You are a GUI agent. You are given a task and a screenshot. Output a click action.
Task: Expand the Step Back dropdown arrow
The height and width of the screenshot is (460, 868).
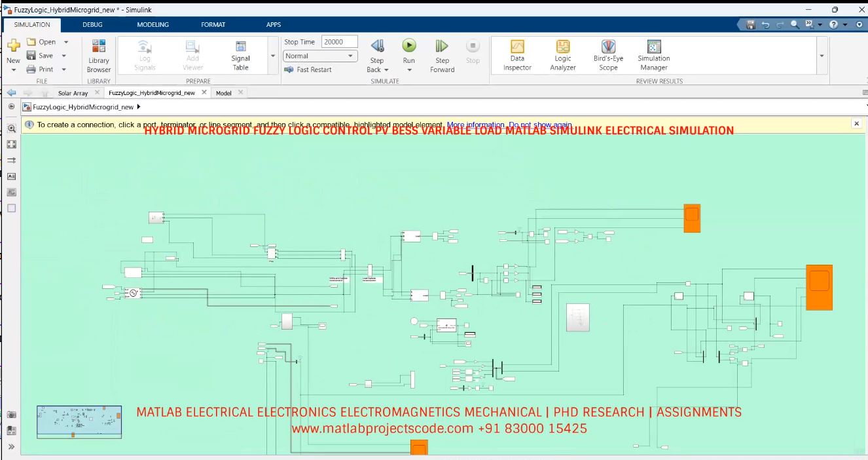pos(386,69)
